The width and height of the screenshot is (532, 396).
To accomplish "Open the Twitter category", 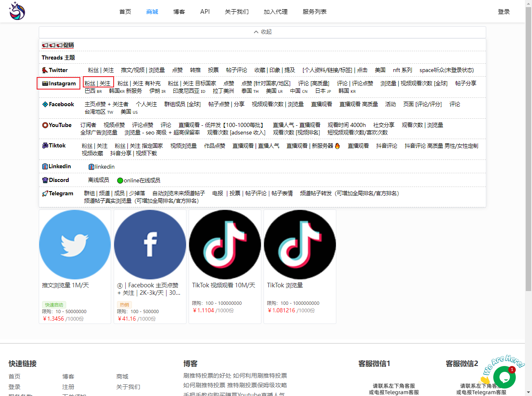I will click(x=55, y=70).
